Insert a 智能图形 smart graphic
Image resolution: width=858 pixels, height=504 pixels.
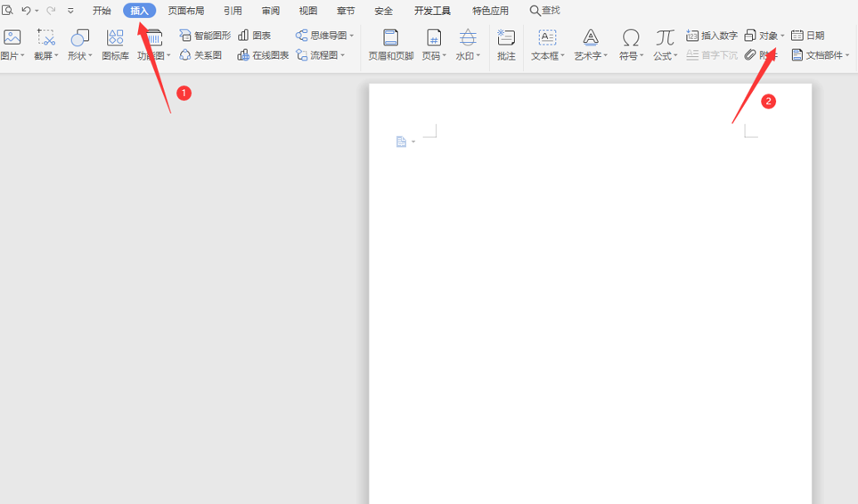coord(205,36)
